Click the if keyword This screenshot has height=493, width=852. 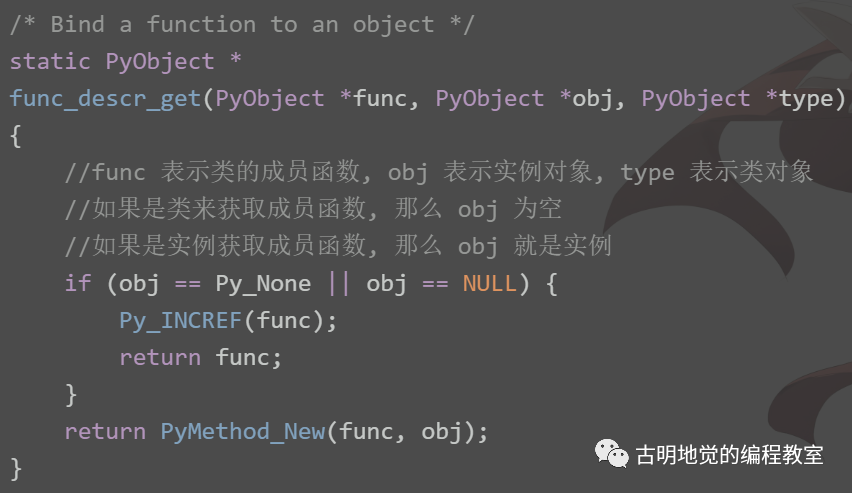pyautogui.click(x=78, y=283)
